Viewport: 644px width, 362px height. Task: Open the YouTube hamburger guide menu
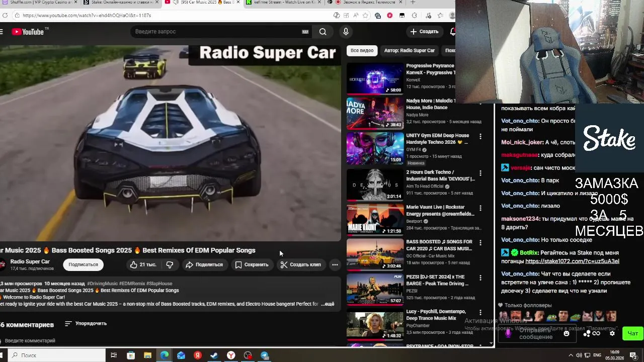click(x=2, y=32)
